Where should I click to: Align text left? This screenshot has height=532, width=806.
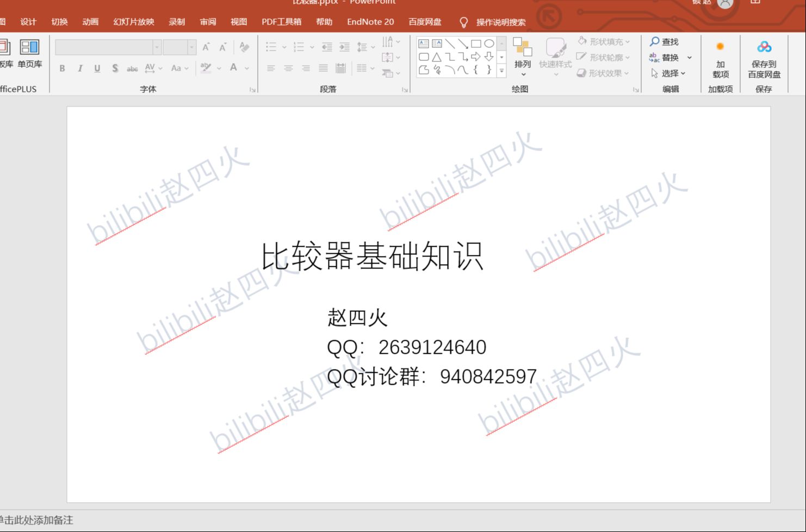click(271, 68)
